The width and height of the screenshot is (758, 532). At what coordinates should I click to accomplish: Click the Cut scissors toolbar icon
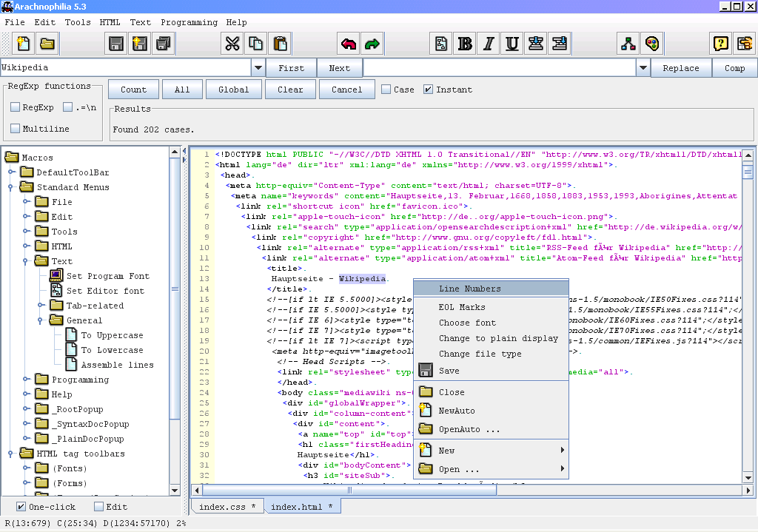(232, 44)
